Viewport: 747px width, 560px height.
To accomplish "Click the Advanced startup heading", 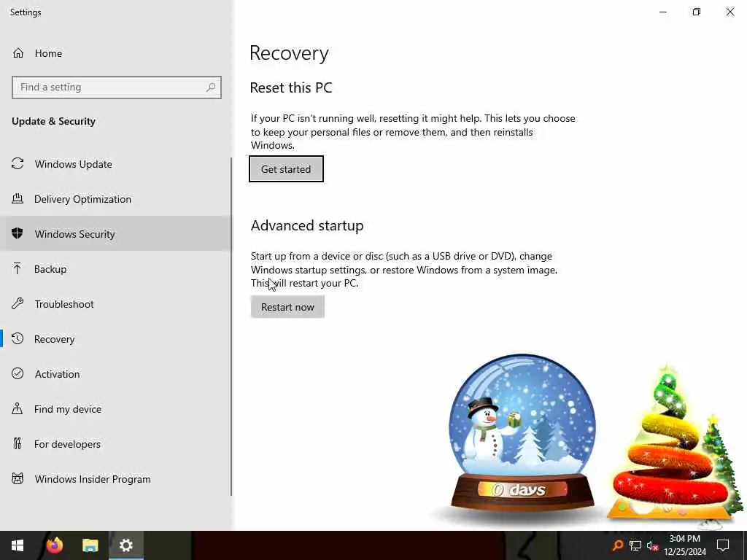I will tap(307, 225).
